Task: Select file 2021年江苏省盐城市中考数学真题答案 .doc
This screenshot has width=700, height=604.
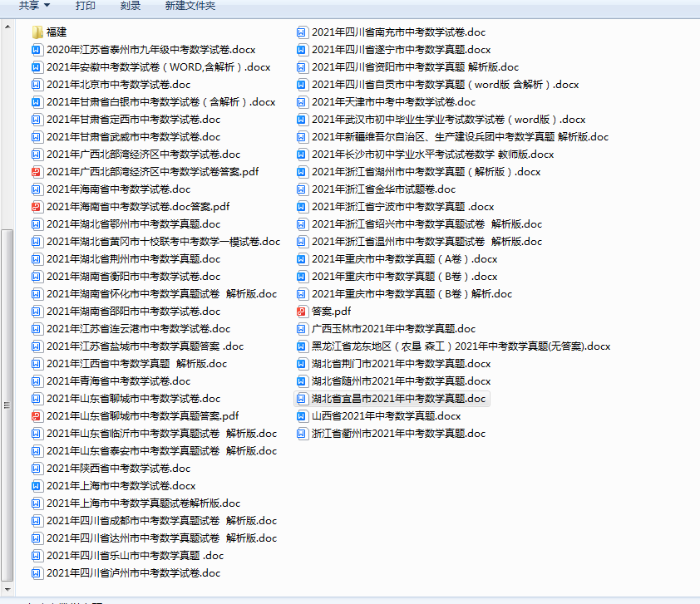Action: point(137,346)
